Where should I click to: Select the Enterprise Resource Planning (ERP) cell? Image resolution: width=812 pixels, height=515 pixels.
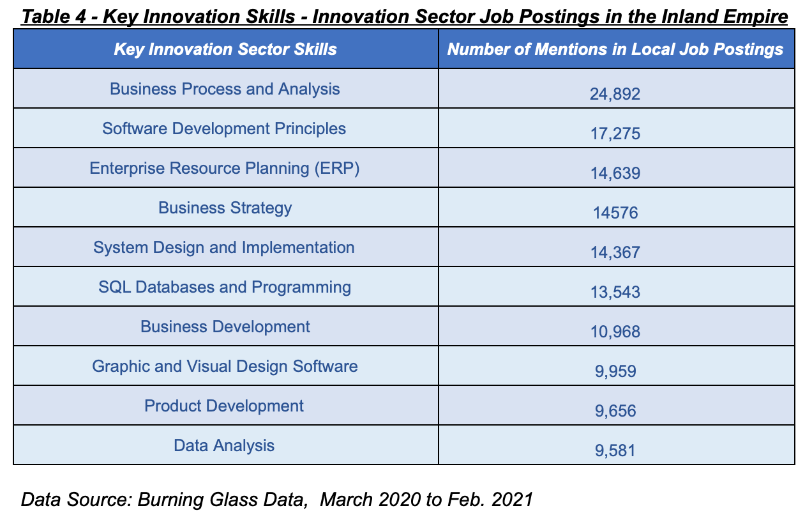click(x=225, y=168)
